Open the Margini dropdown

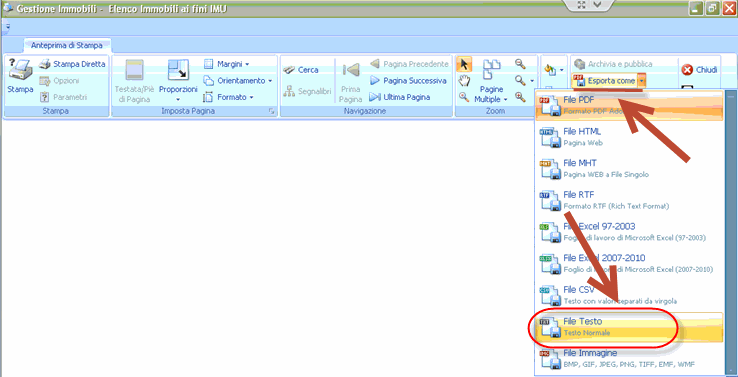click(x=226, y=64)
